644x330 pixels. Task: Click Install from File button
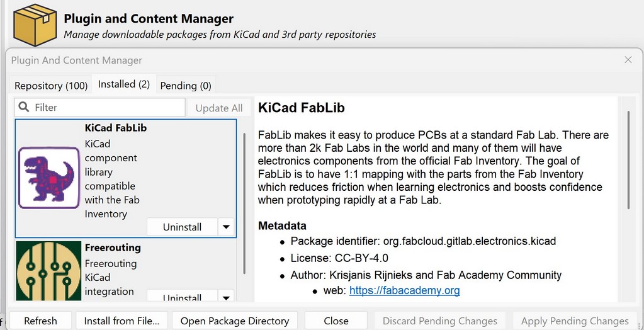[x=122, y=321]
